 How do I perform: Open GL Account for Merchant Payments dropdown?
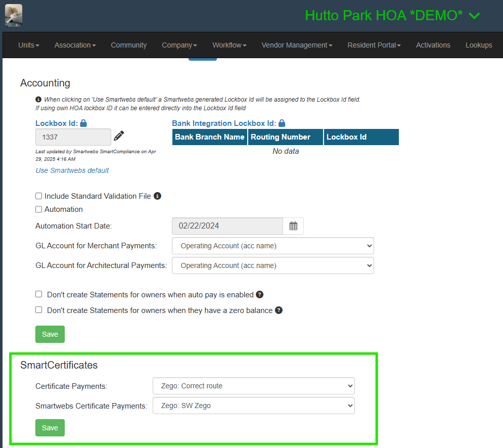point(272,246)
